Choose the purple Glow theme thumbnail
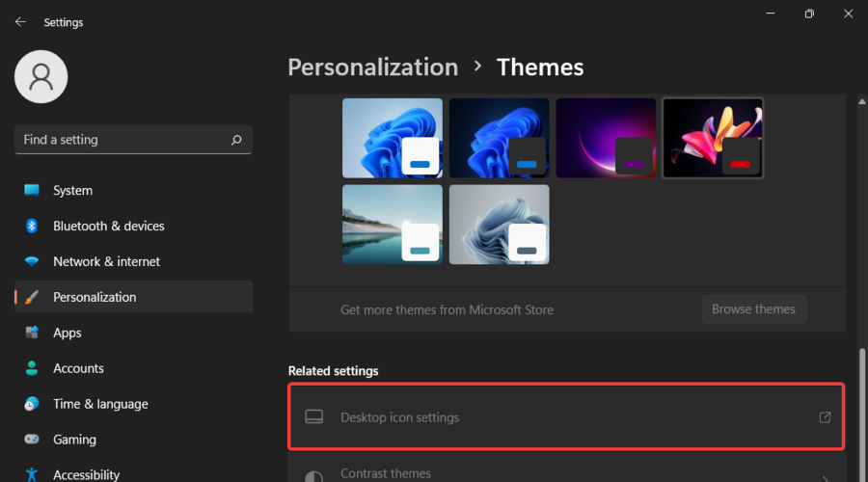 click(606, 138)
